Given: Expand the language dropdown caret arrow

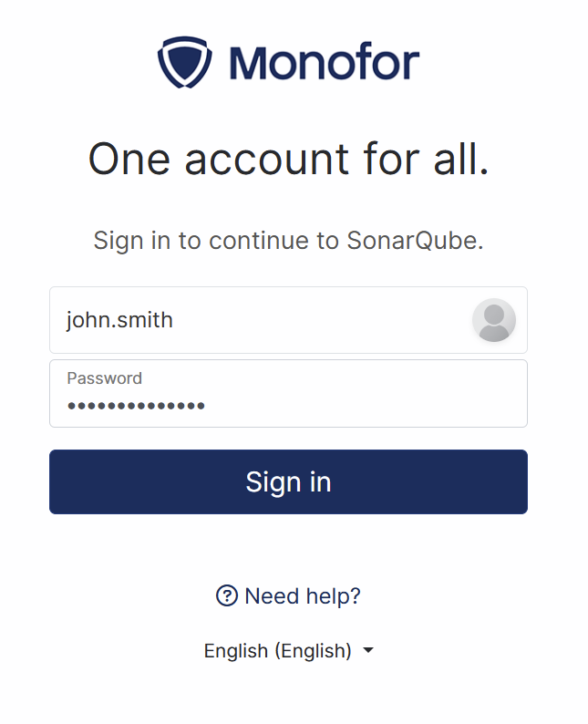Looking at the screenshot, I should point(368,651).
